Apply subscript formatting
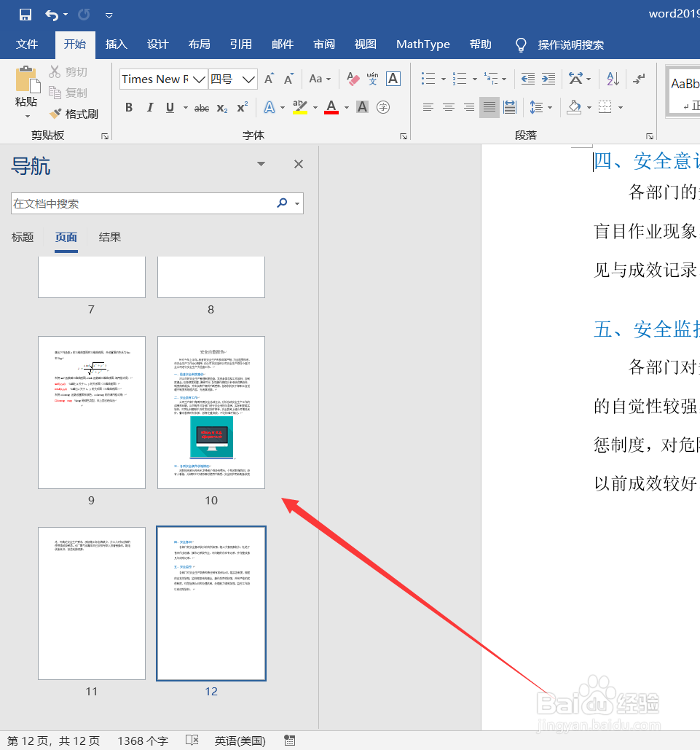This screenshot has width=700, height=750. tap(221, 107)
